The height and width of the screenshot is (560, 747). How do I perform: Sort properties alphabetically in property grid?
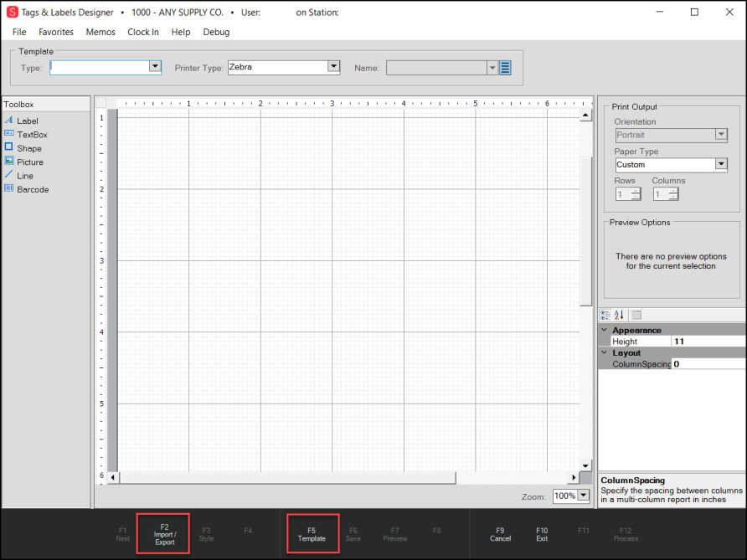tap(619, 315)
